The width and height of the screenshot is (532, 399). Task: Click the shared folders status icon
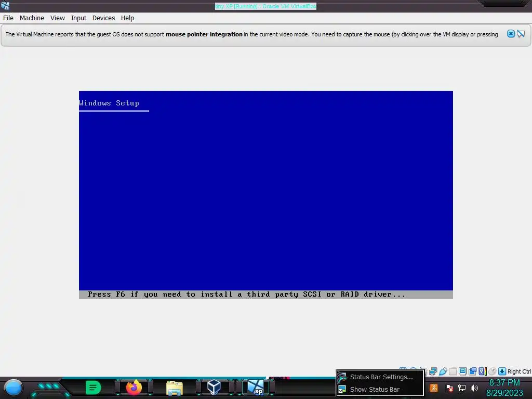coord(453,371)
